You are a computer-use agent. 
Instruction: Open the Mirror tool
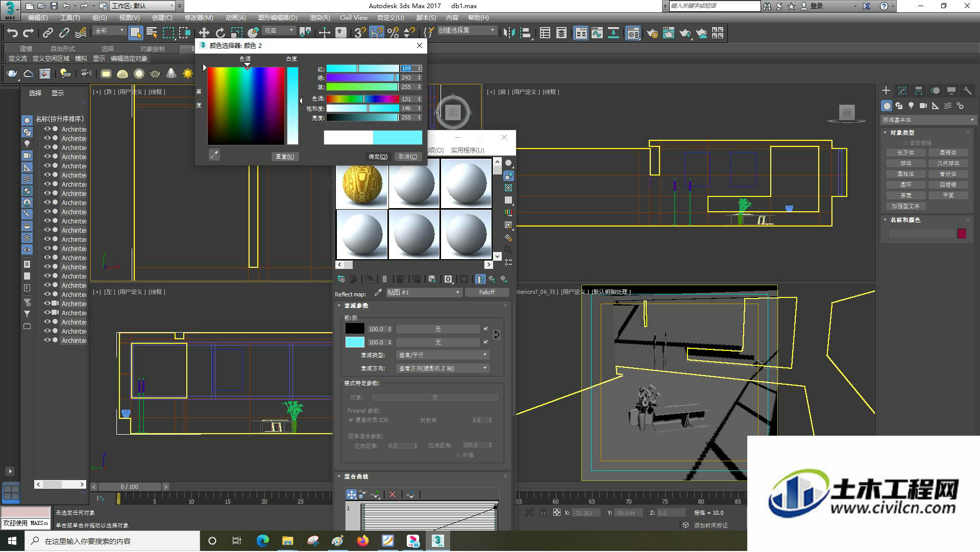tap(509, 33)
